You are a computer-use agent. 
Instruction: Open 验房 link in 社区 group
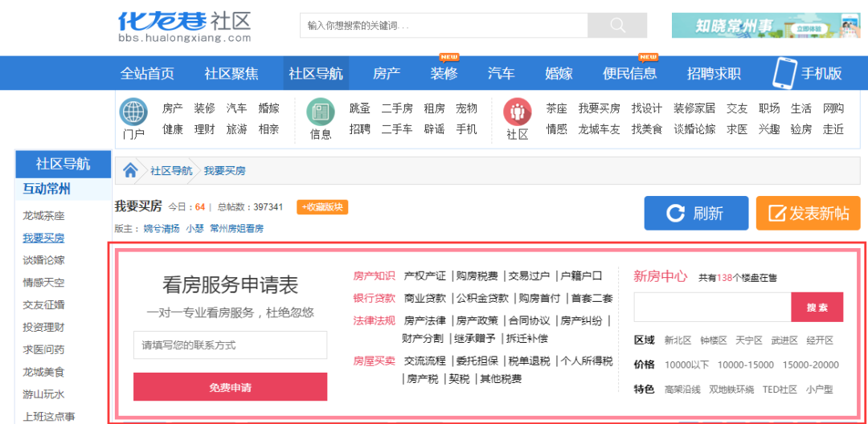pyautogui.click(x=801, y=129)
